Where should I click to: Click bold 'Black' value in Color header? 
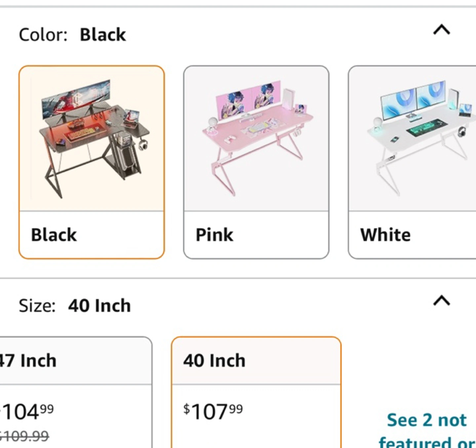(103, 35)
